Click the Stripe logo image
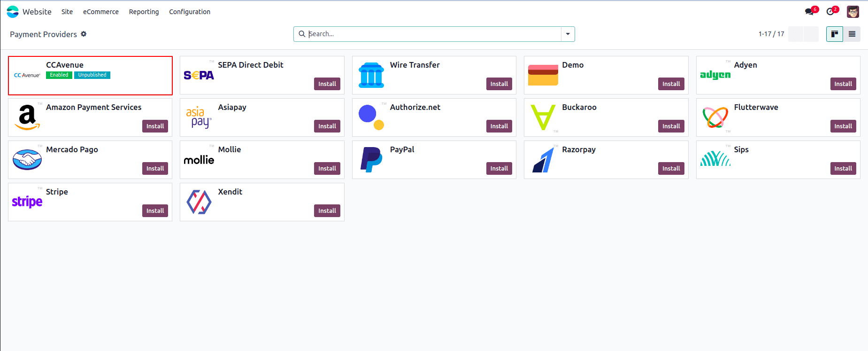This screenshot has height=351, width=868. pos(27,202)
